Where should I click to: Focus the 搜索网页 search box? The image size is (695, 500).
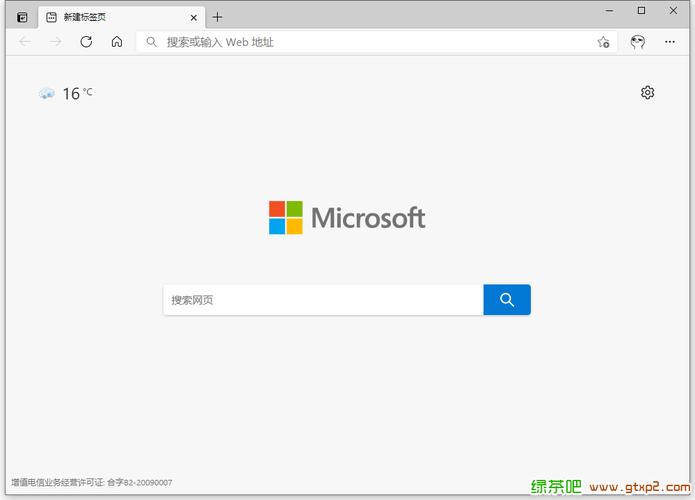[323, 300]
